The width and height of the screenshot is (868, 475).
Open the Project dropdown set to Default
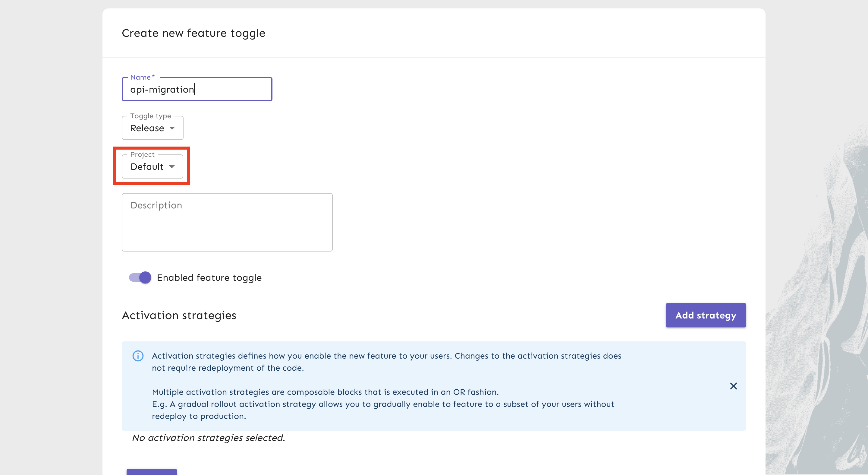(x=152, y=166)
